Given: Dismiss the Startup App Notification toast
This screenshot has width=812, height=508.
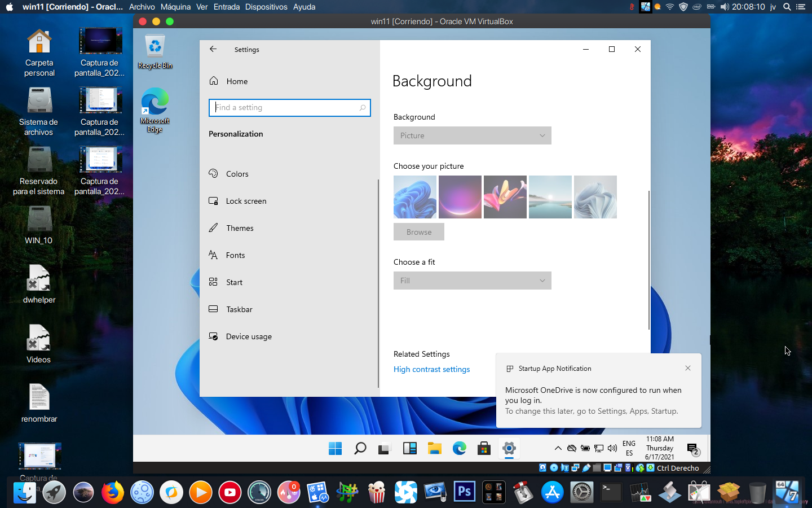Looking at the screenshot, I should tap(688, 368).
